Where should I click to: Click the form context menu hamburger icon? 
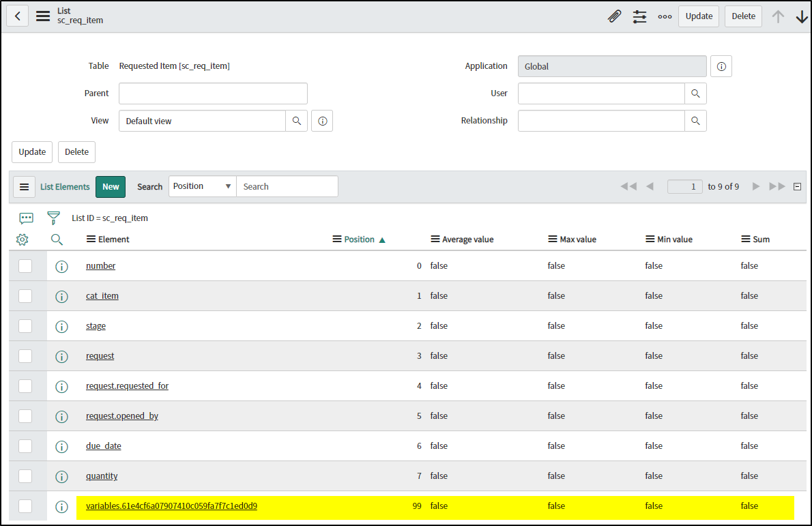pyautogui.click(x=42, y=16)
